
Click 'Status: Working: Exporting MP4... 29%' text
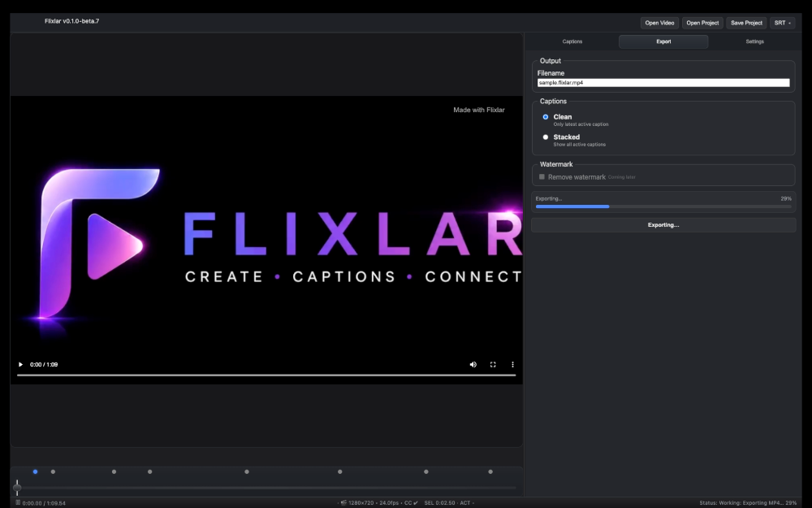point(748,503)
